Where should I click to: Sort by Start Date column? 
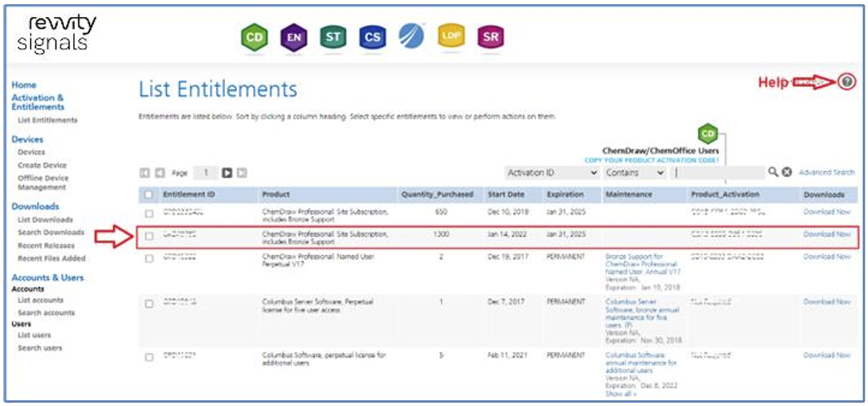pos(506,195)
